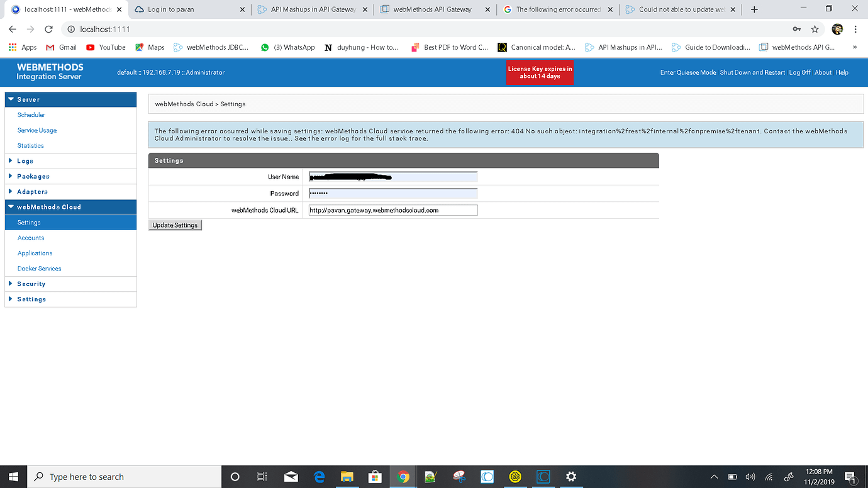The image size is (868, 488).
Task: Switch to 'The following error occurred' Google tab
Action: tap(557, 9)
